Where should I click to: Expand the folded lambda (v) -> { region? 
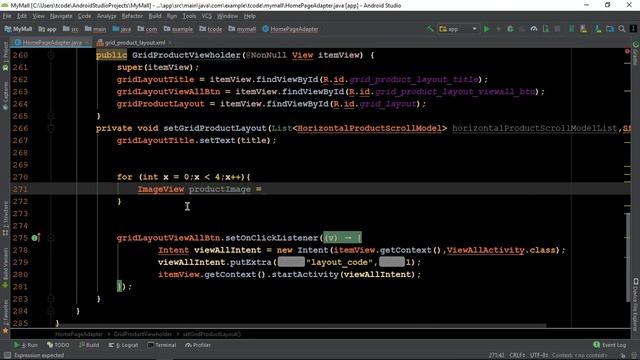342,238
